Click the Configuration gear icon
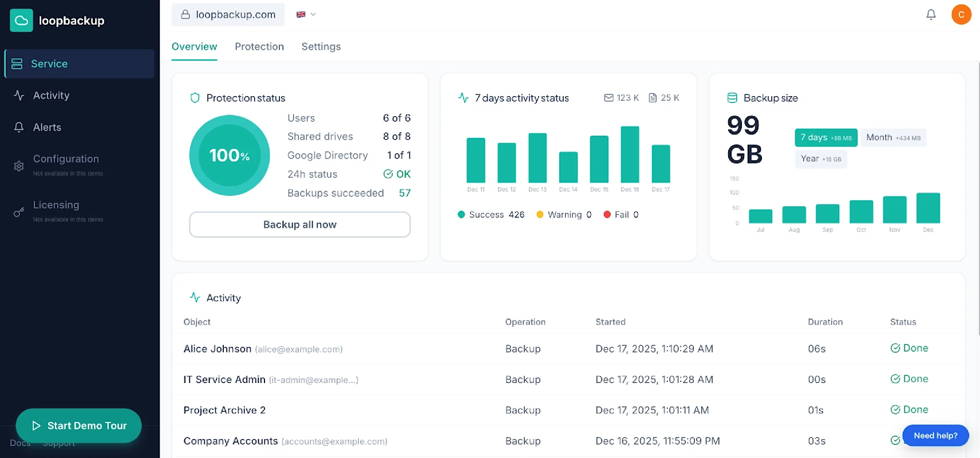Image resolution: width=980 pixels, height=458 pixels. tap(19, 166)
